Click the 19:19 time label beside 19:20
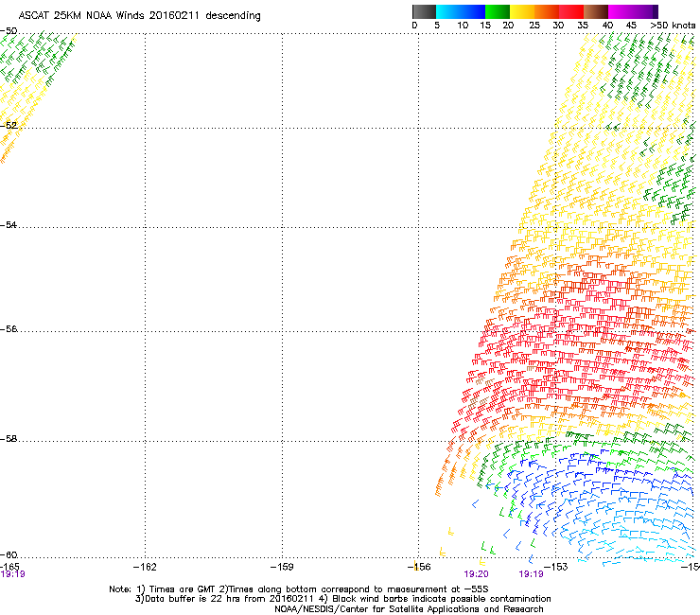Viewport: 700px width, 615px height. pyautogui.click(x=532, y=574)
